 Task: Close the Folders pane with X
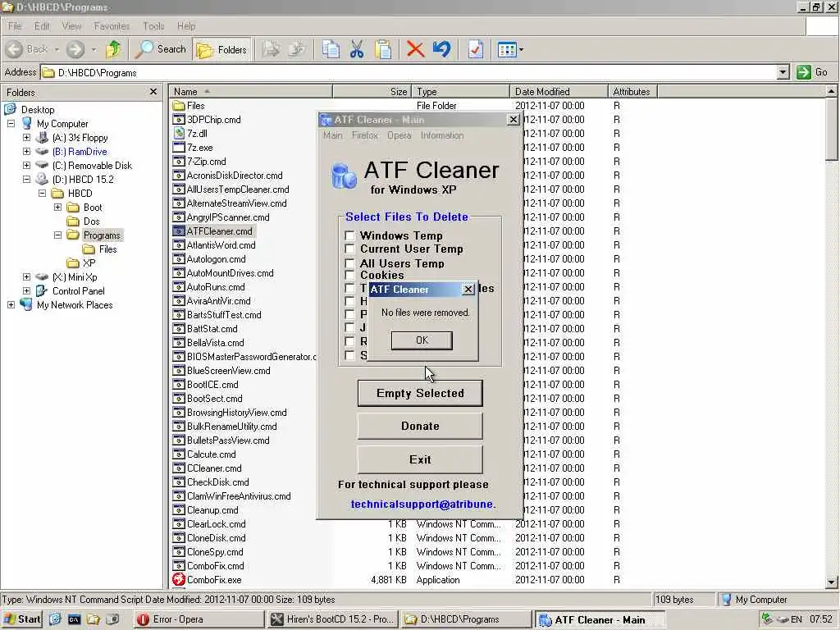click(x=153, y=92)
